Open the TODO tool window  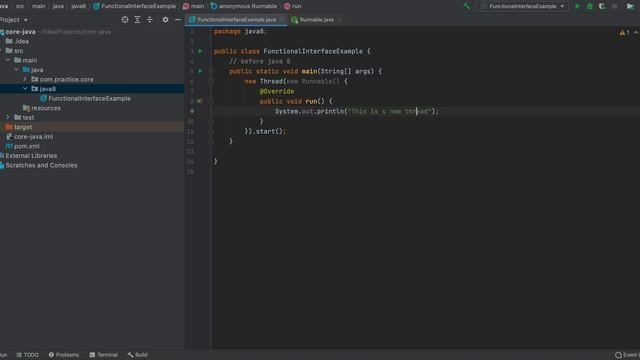(x=27, y=355)
